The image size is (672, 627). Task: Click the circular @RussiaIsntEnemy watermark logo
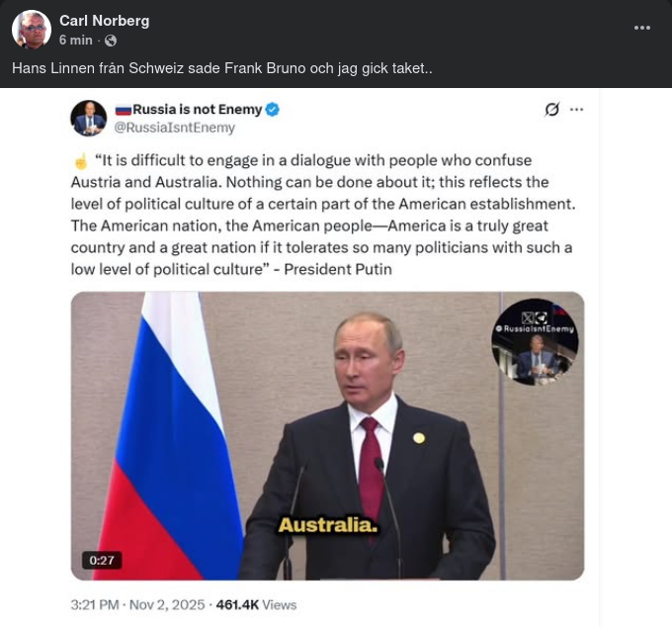pyautogui.click(x=535, y=341)
